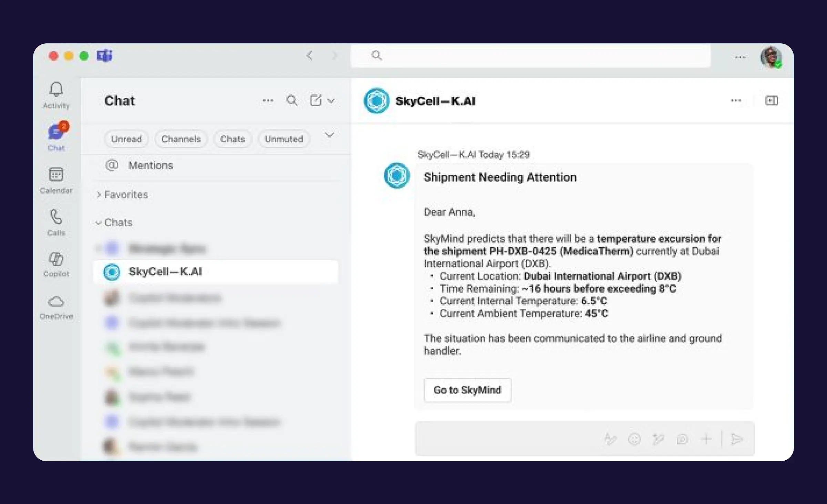The image size is (827, 504).
Task: Open Chat in the left rail
Action: pos(57,137)
